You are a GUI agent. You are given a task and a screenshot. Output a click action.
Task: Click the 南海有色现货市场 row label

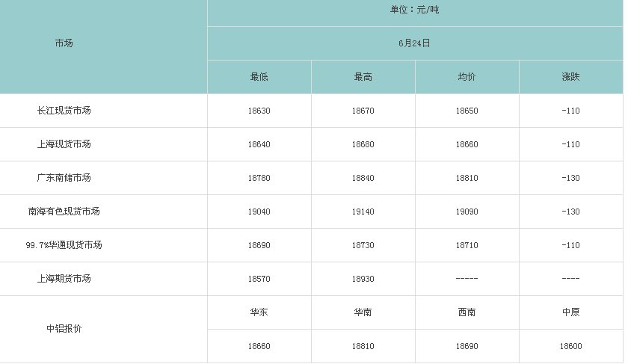(x=64, y=212)
